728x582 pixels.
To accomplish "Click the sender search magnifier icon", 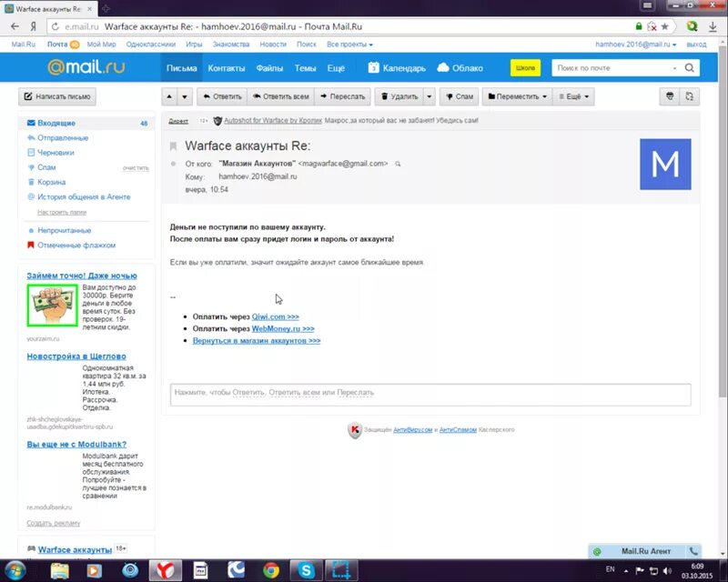I will click(x=398, y=164).
